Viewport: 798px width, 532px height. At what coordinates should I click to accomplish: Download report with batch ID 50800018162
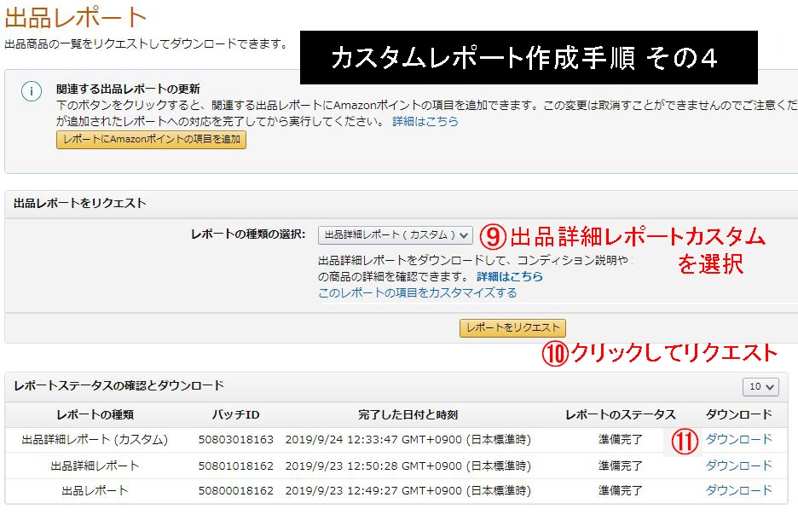(x=738, y=490)
